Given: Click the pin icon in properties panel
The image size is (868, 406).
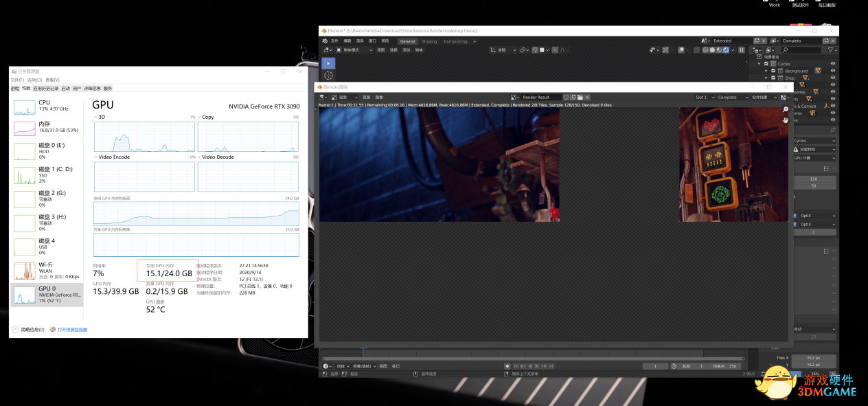Looking at the screenshot, I should click(x=833, y=129).
